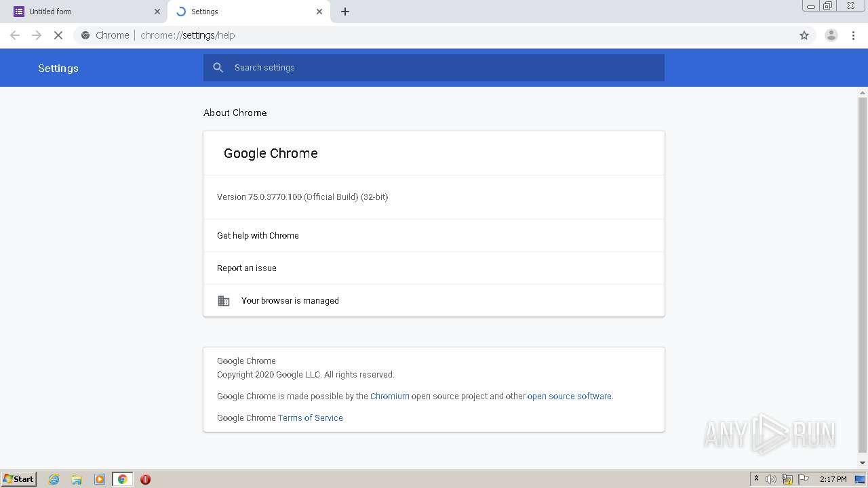The width and height of the screenshot is (868, 488).
Task: Click the Settings header title
Action: point(58,68)
